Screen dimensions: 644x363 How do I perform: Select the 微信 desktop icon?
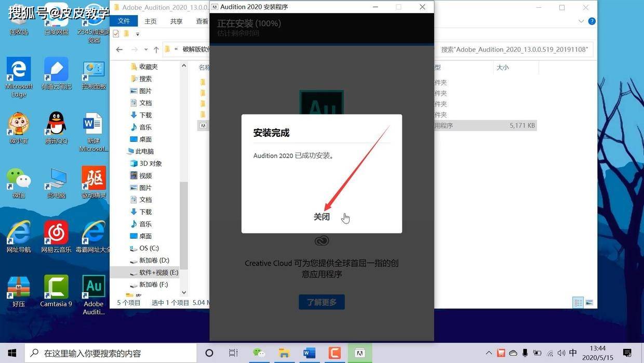19,183
